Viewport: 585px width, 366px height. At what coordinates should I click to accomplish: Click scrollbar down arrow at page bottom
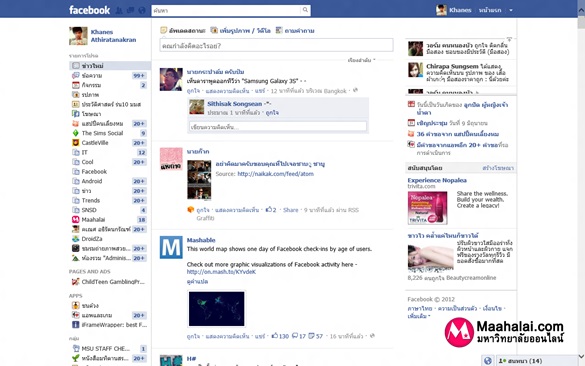coord(581,356)
